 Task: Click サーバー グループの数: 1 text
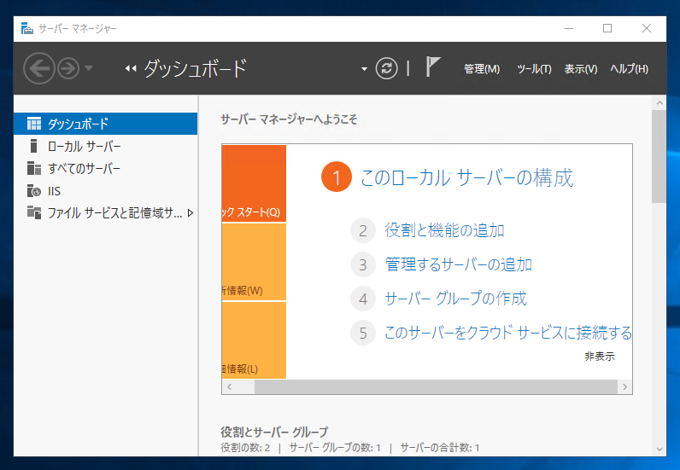coord(335,448)
